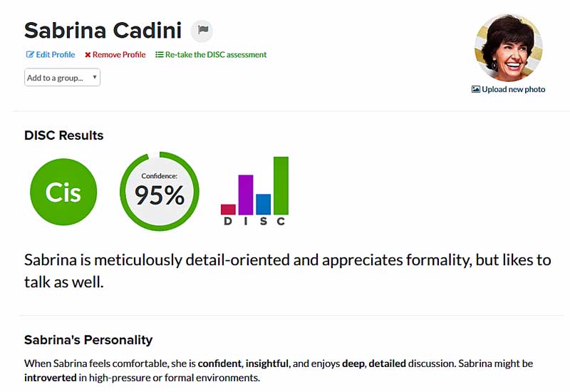Image resolution: width=570 pixels, height=392 pixels.
Task: Click the purple I bar in the DISC chart
Action: 246,195
